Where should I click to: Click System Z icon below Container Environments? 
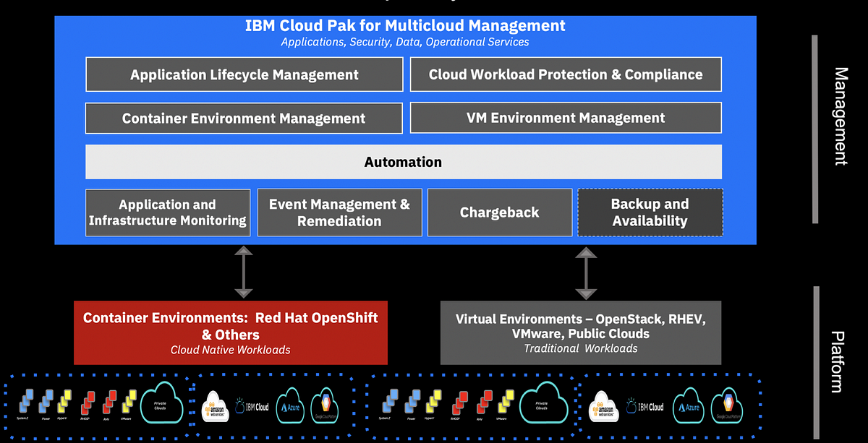(x=26, y=401)
